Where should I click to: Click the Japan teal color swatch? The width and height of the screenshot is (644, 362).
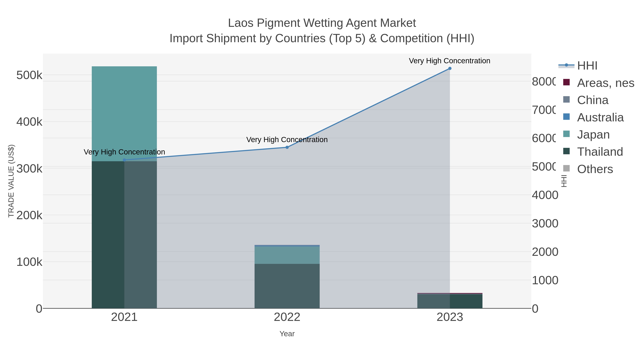(x=567, y=134)
